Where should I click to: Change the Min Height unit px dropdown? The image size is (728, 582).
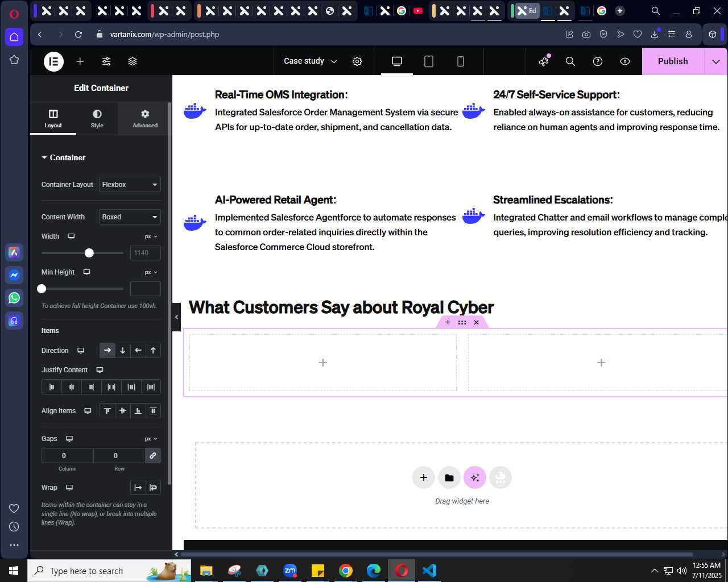[x=151, y=272]
